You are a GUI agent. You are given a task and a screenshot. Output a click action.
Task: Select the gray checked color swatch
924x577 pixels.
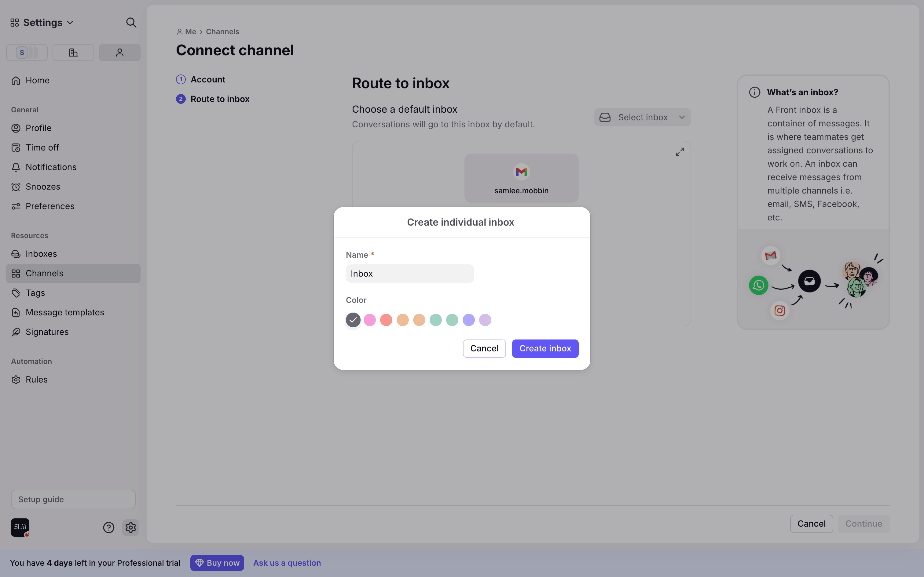point(353,320)
